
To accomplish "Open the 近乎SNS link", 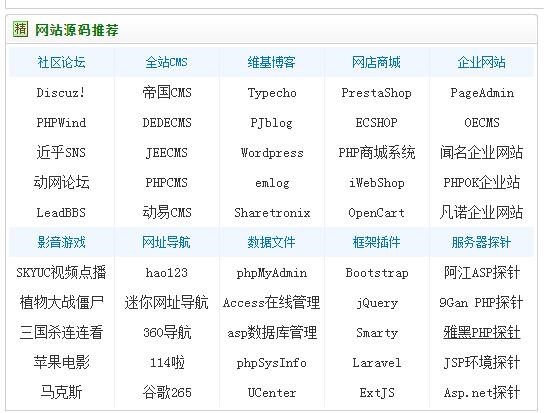I will click(x=61, y=153).
